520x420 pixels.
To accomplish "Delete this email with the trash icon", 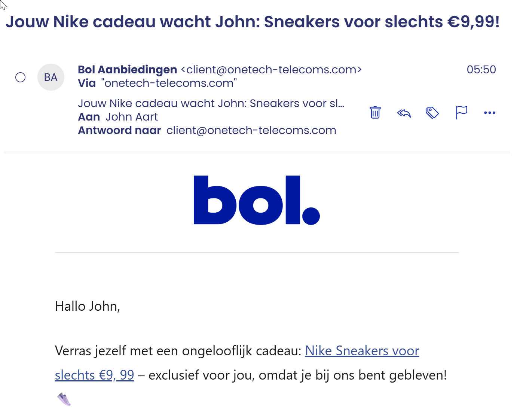I will [x=375, y=112].
